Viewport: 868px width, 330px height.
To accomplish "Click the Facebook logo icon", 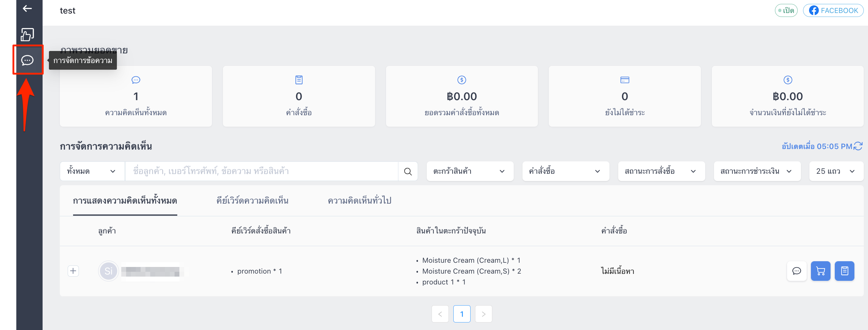I will pos(813,11).
